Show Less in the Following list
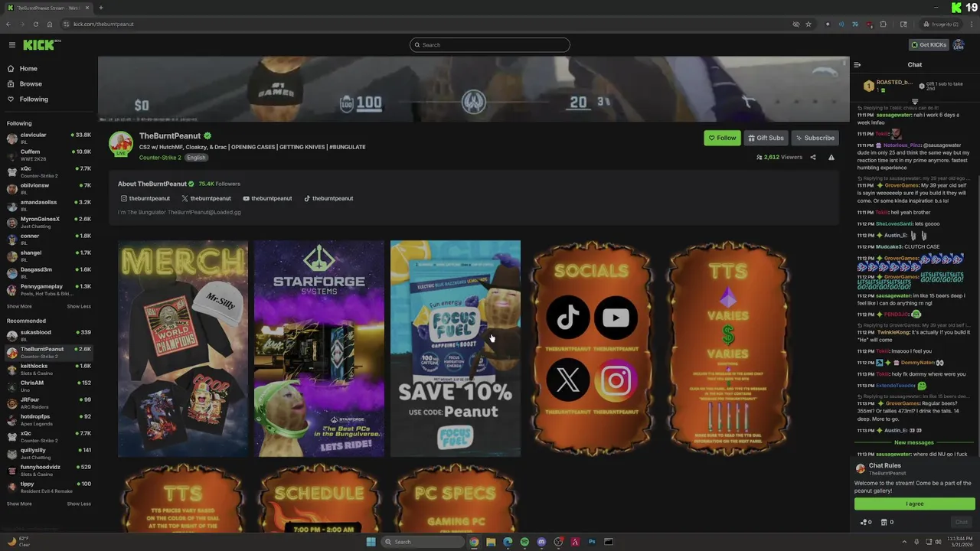This screenshot has width=980, height=551. (79, 306)
